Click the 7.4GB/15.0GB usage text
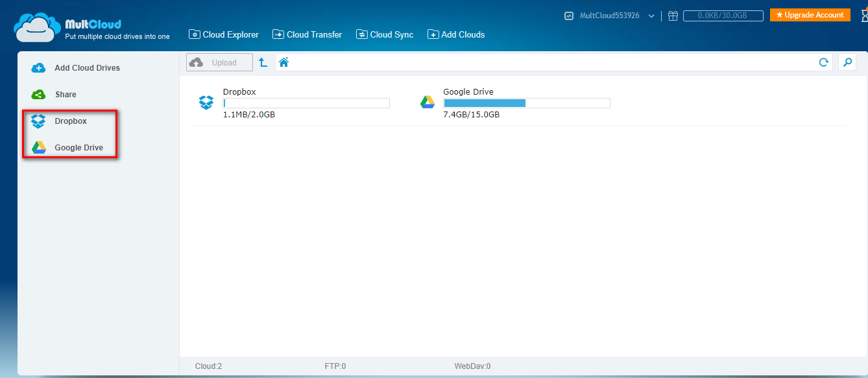 [x=472, y=115]
